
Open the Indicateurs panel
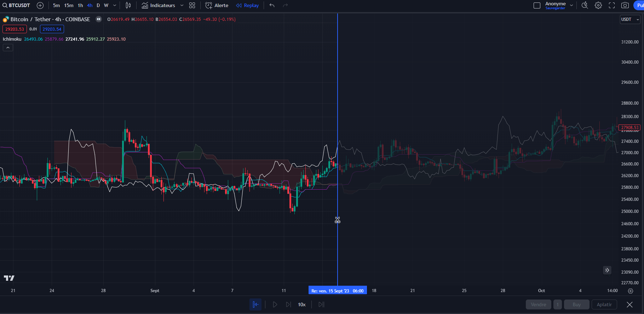[159, 5]
